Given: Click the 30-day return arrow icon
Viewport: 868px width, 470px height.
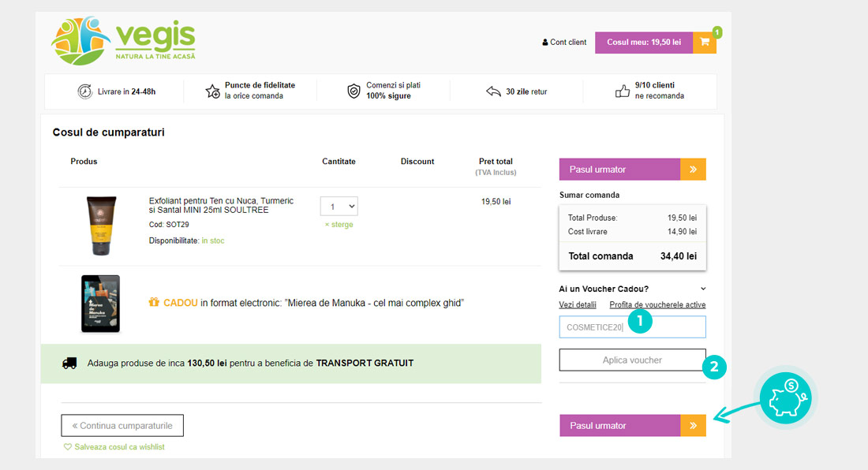Looking at the screenshot, I should [493, 91].
